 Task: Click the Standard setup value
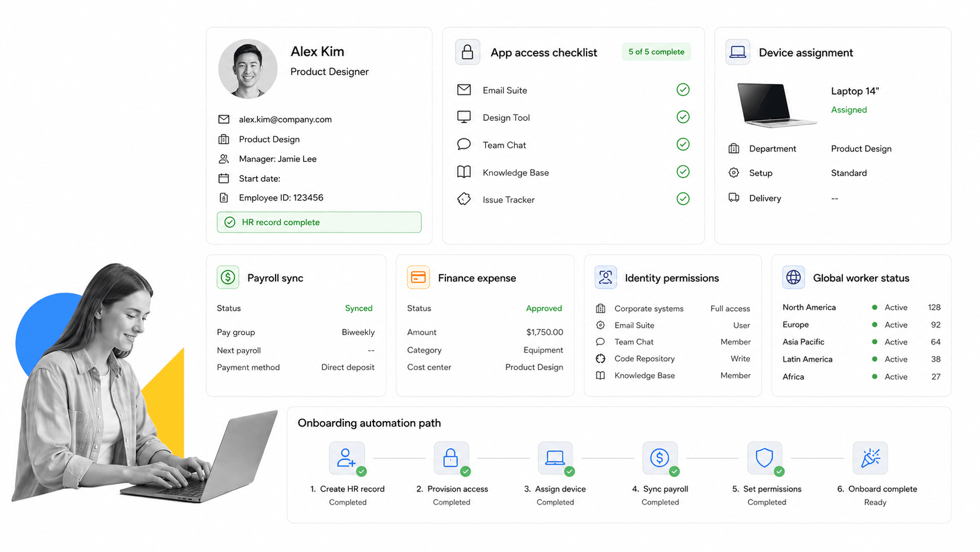point(849,173)
